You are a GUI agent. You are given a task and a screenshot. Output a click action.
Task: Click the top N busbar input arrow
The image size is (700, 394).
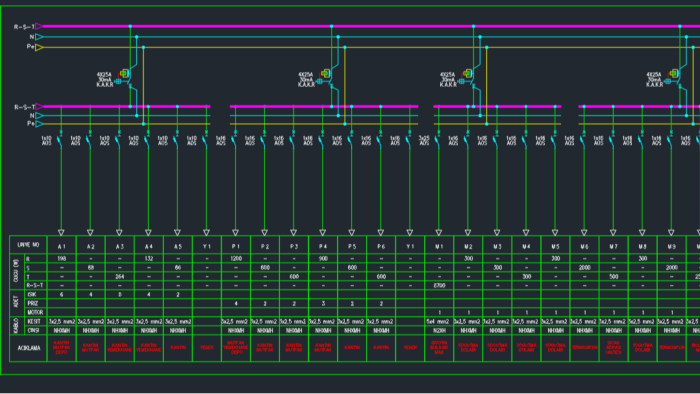tap(39, 37)
